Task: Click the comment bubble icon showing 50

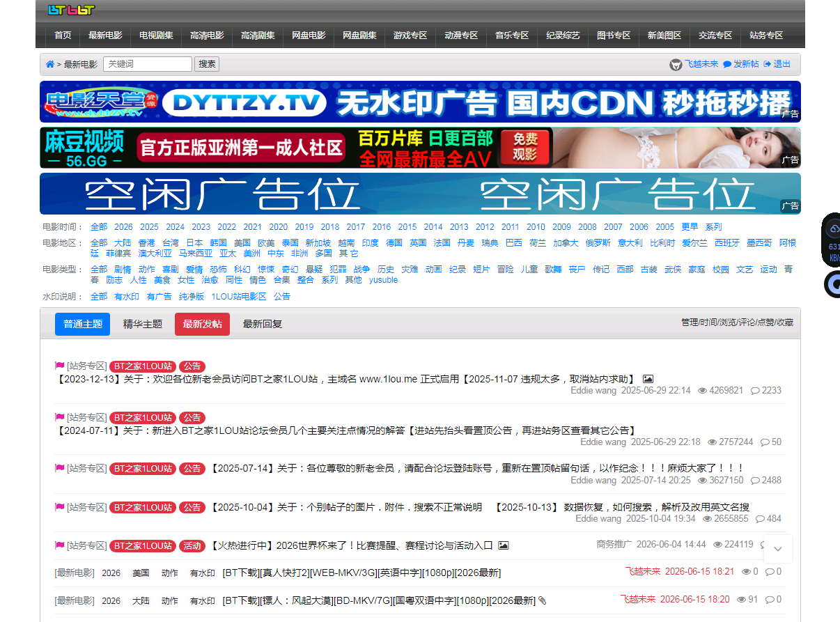Action: click(x=765, y=442)
